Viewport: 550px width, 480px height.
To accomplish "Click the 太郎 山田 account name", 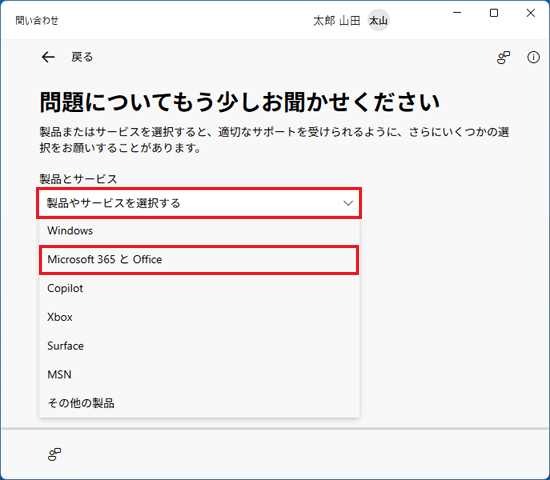I will (x=337, y=21).
